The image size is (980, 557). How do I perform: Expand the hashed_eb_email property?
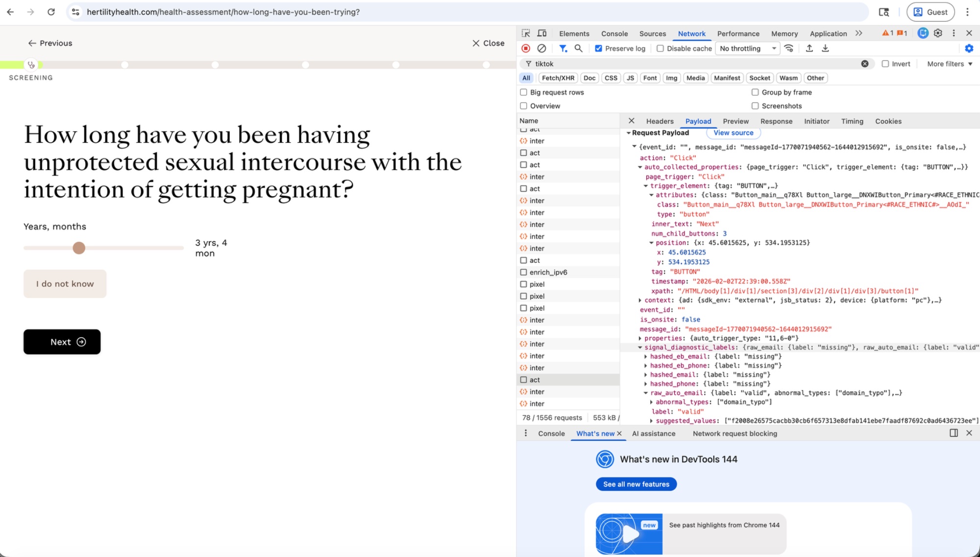pos(647,356)
